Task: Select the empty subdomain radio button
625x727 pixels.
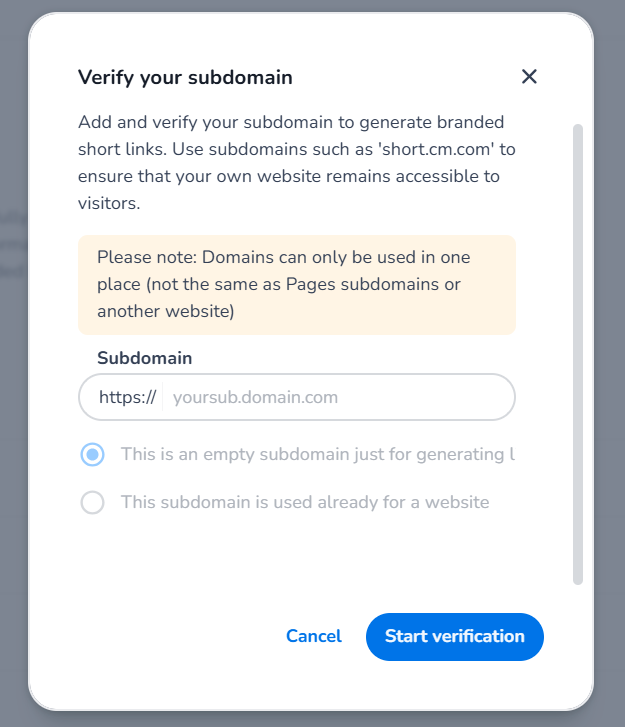Action: point(92,455)
